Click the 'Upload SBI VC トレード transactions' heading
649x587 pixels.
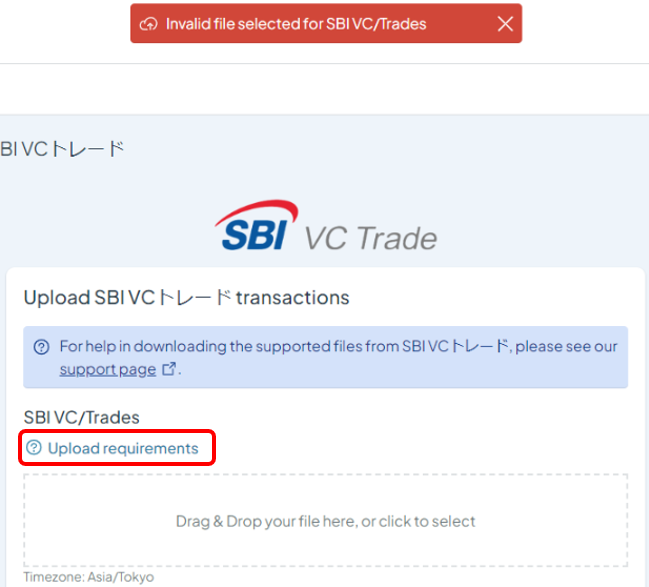pyautogui.click(x=186, y=298)
